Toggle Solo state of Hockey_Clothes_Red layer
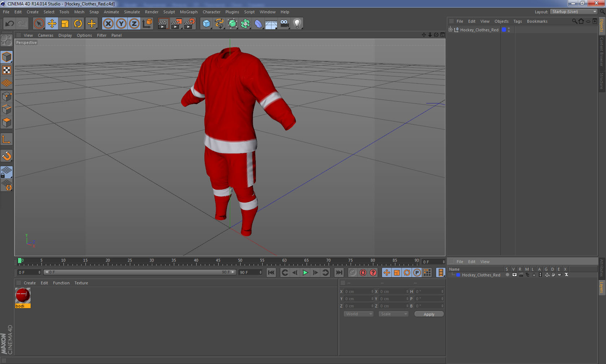The height and width of the screenshot is (364, 606). pyautogui.click(x=508, y=275)
